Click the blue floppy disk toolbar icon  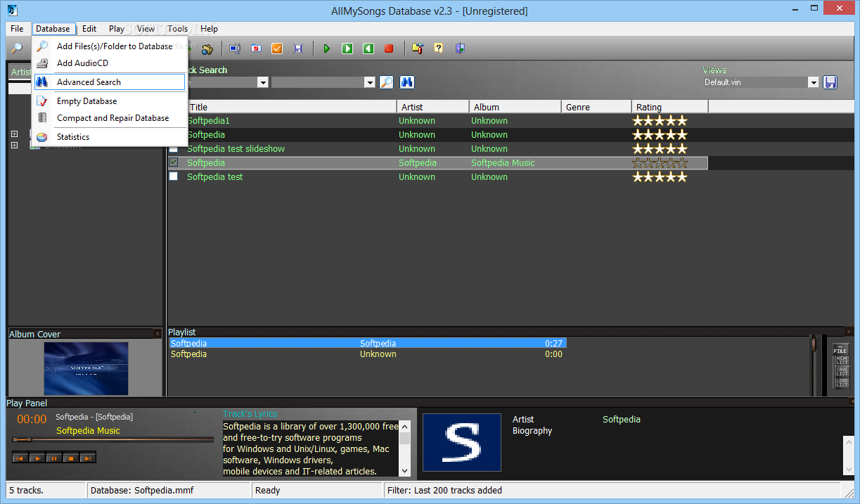pos(298,49)
